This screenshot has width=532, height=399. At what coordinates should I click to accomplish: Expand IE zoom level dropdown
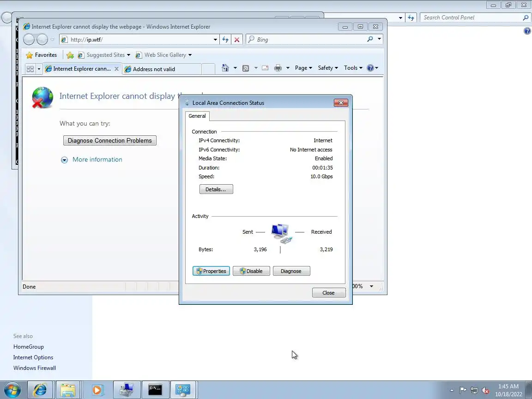371,286
